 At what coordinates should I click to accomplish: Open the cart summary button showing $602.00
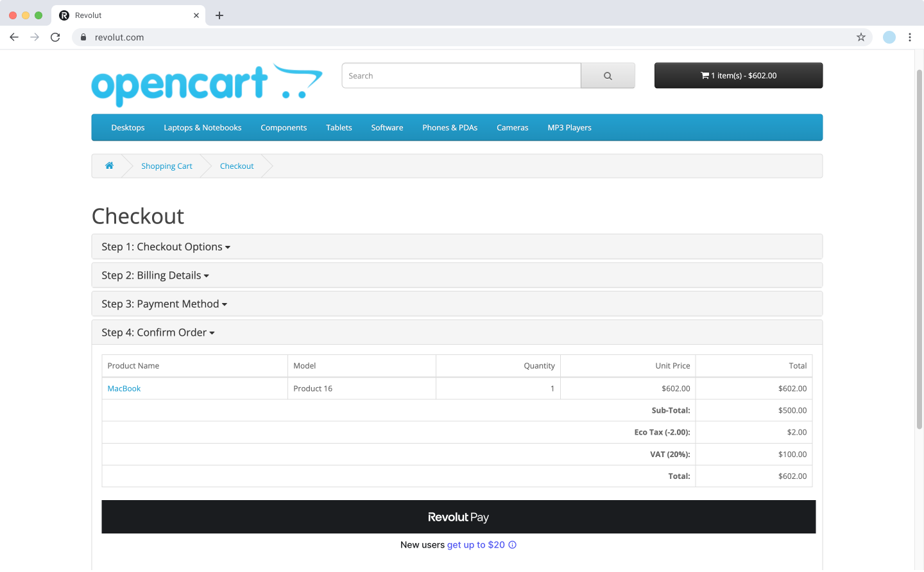click(739, 76)
